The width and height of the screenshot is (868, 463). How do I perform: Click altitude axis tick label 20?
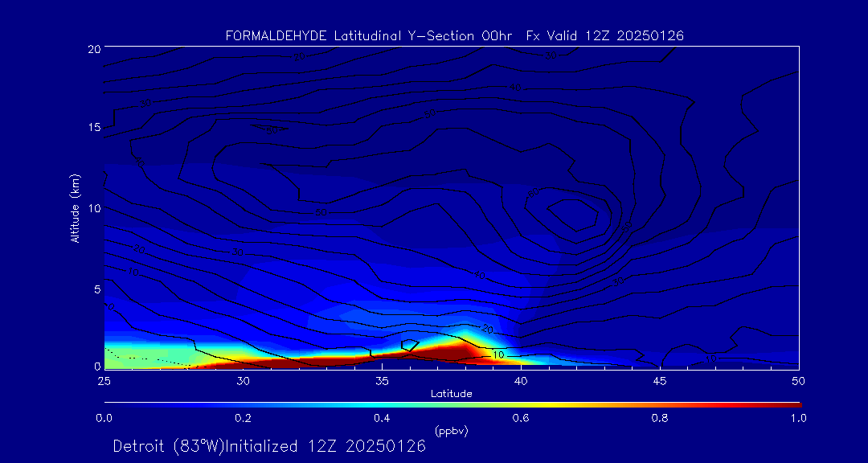(93, 48)
